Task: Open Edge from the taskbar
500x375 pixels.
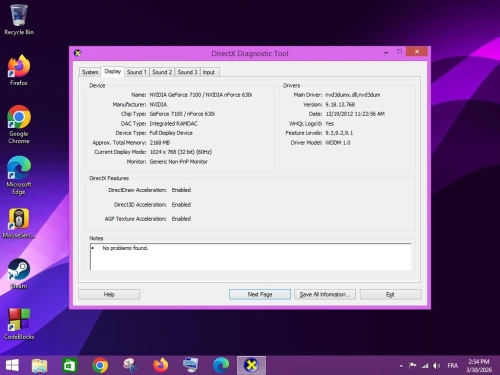Action: (x=221, y=365)
